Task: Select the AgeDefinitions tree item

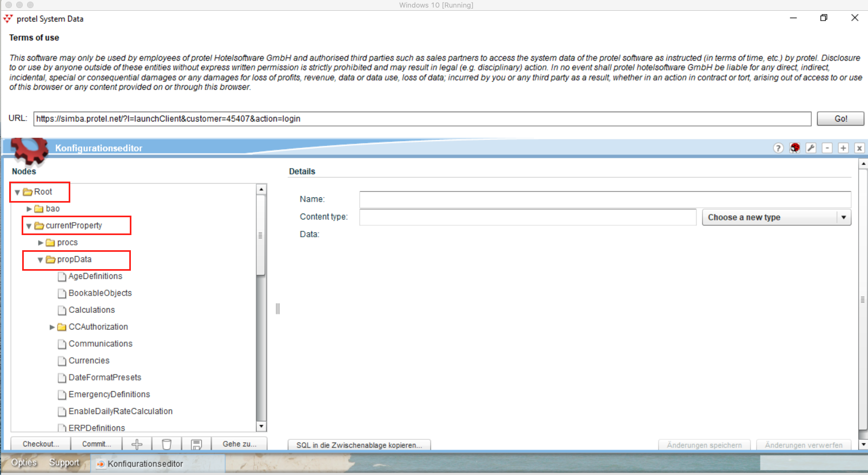Action: point(95,276)
